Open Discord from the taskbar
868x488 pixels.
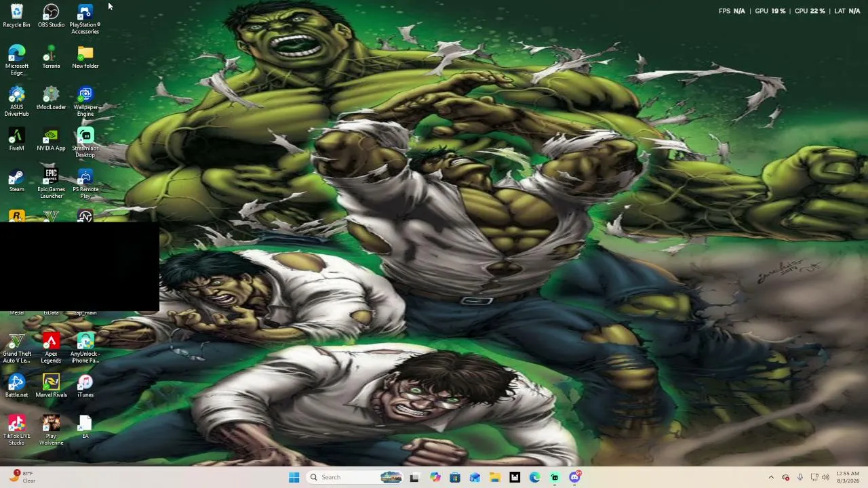click(x=574, y=477)
